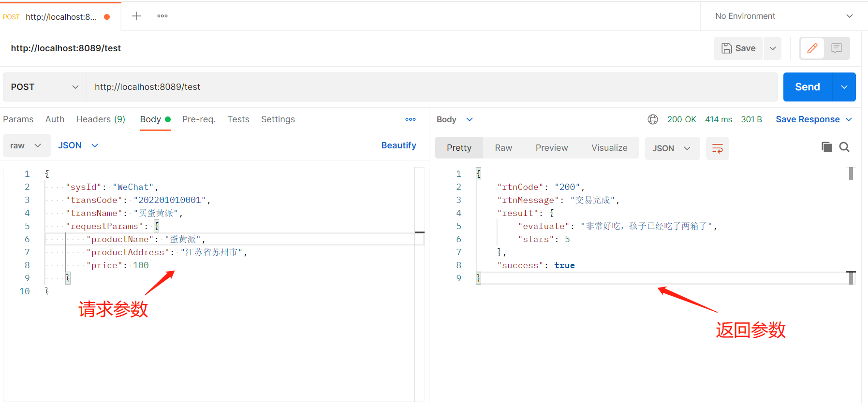Open the Settings tab
This screenshot has height=404, width=868.
pos(278,119)
